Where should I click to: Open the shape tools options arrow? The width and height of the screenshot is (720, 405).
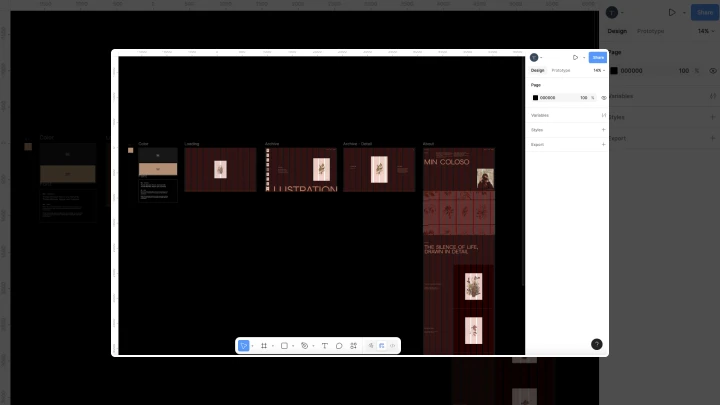tap(293, 346)
